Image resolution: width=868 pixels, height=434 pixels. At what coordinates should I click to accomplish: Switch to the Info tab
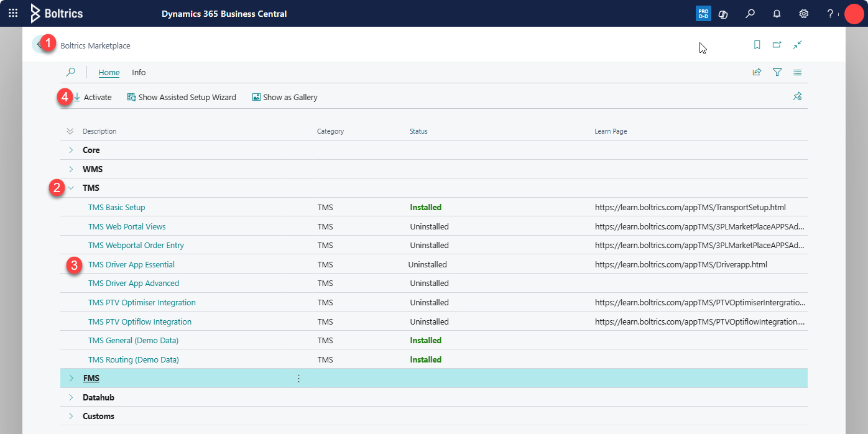pos(139,73)
